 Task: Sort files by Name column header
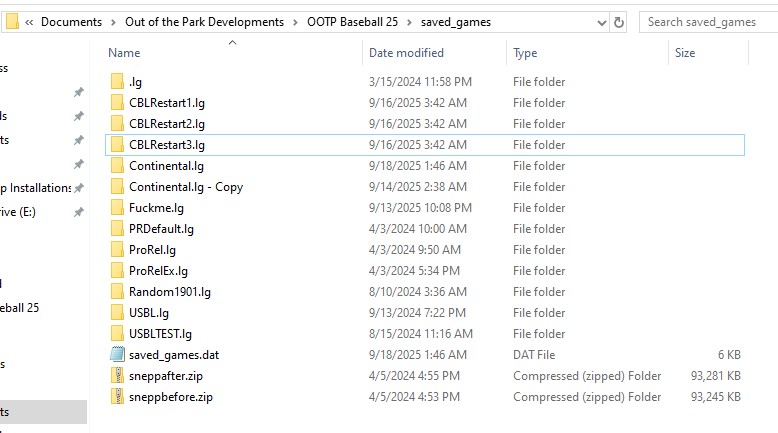(124, 53)
